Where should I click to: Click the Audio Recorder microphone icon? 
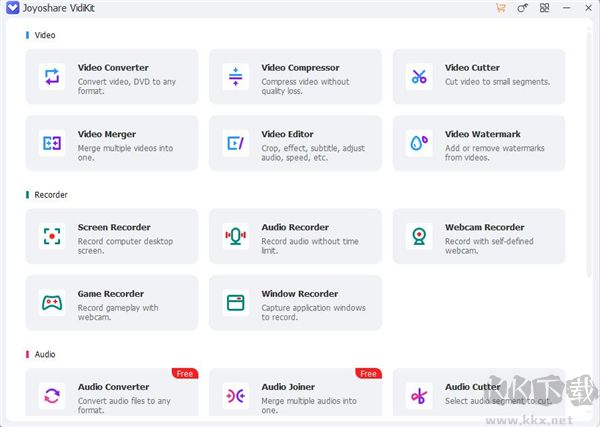236,236
